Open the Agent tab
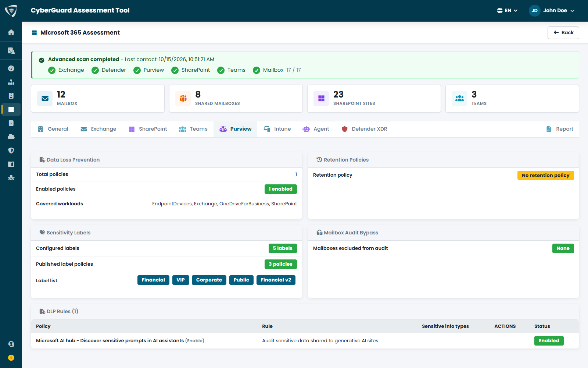 pyautogui.click(x=316, y=129)
